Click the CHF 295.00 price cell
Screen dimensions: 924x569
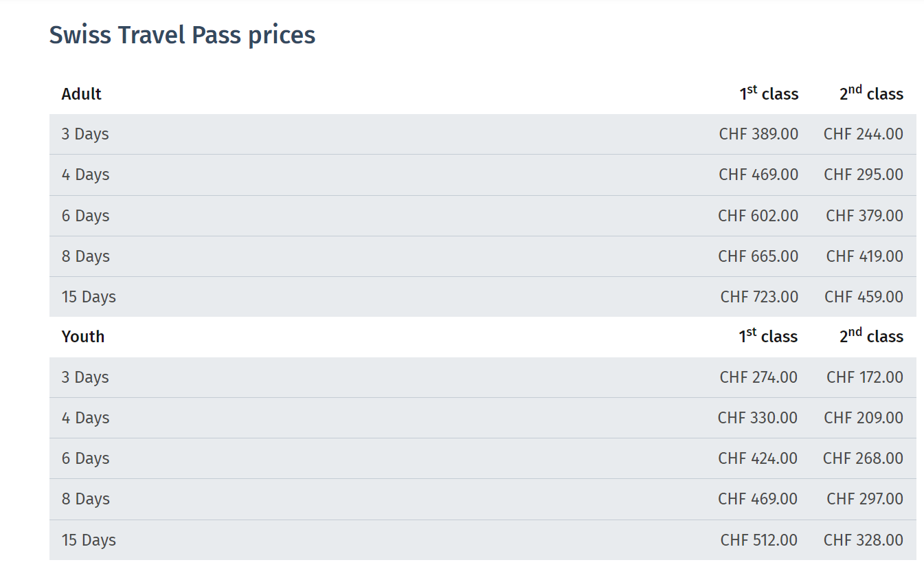point(863,175)
